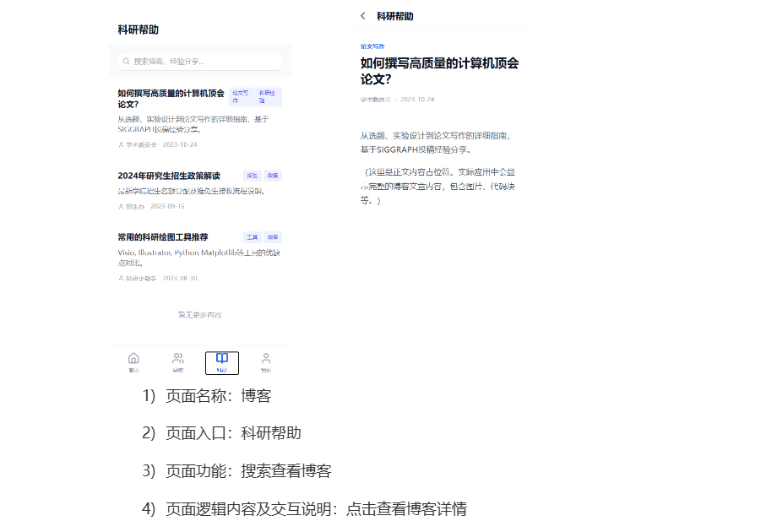The height and width of the screenshot is (532, 777).
Task: Open the two-person group icon in bottom bar
Action: 177,359
